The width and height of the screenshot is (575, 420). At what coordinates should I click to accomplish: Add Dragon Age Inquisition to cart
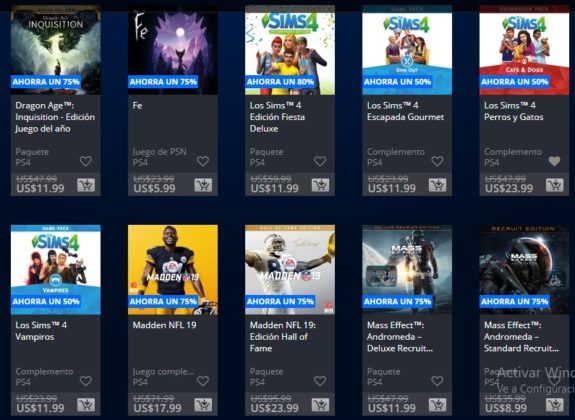[86, 185]
